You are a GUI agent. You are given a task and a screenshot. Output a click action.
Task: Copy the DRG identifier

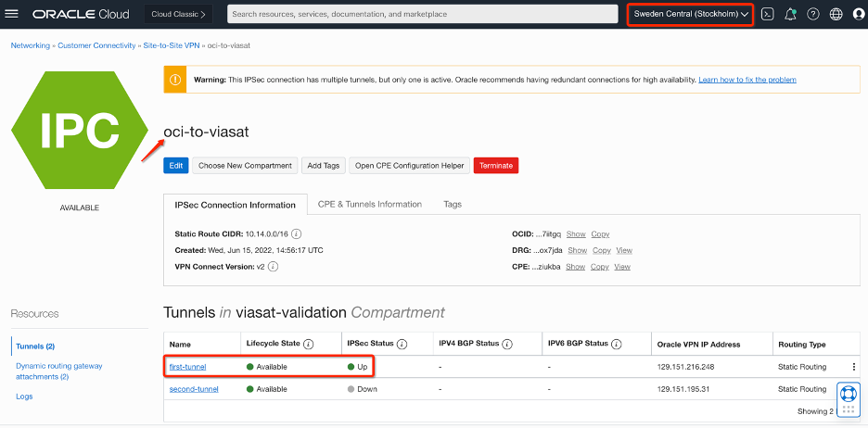[x=602, y=250]
